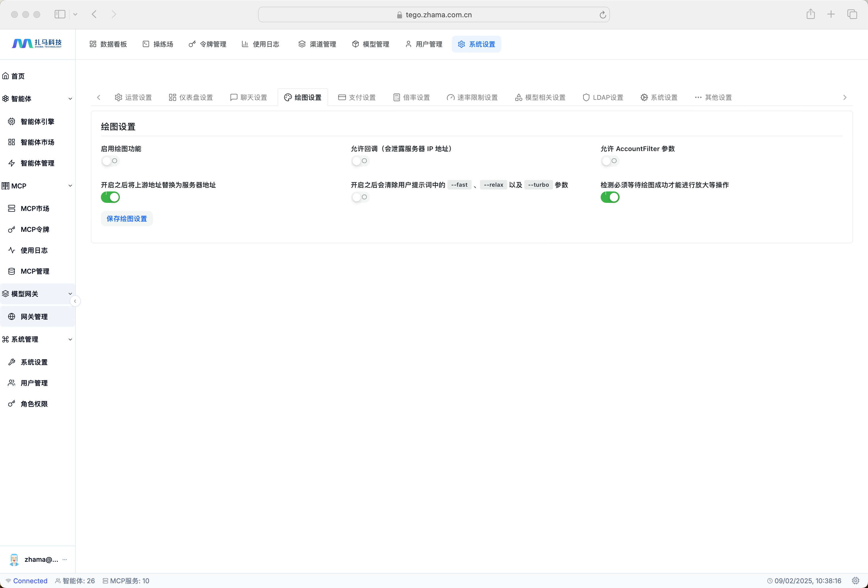Open 角色权限 sidebar item

[34, 404]
